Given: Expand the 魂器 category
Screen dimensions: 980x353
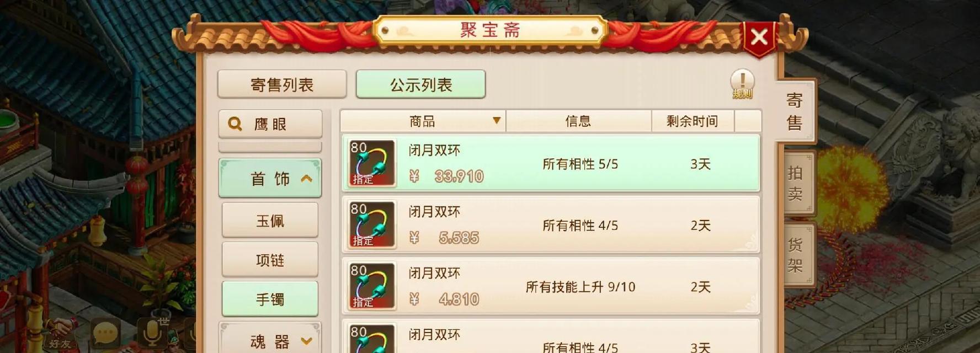Looking at the screenshot, I should point(270,340).
